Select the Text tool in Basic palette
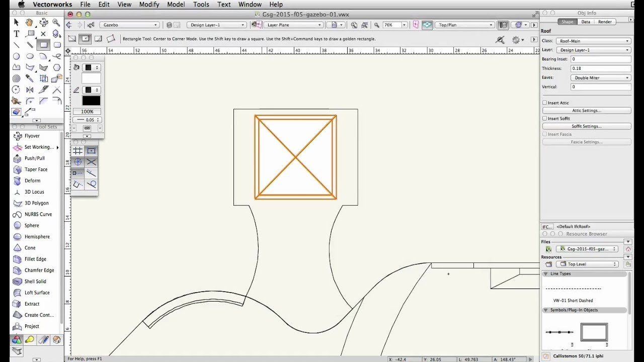 (16, 34)
